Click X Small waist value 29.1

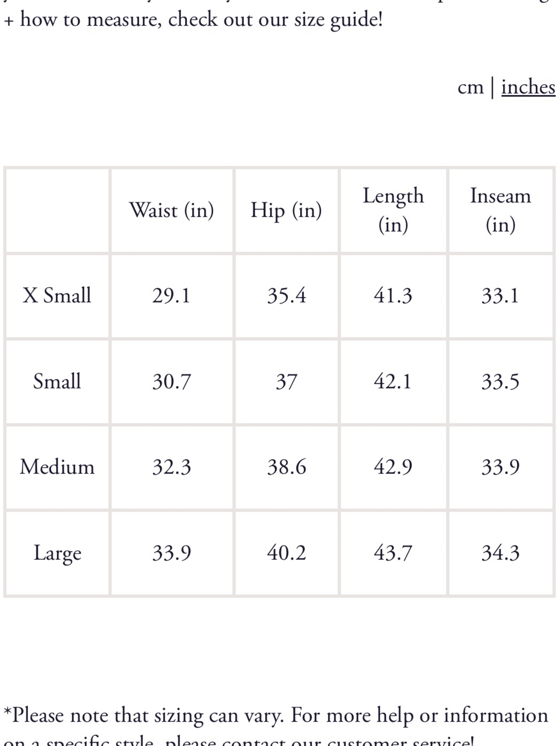171,296
